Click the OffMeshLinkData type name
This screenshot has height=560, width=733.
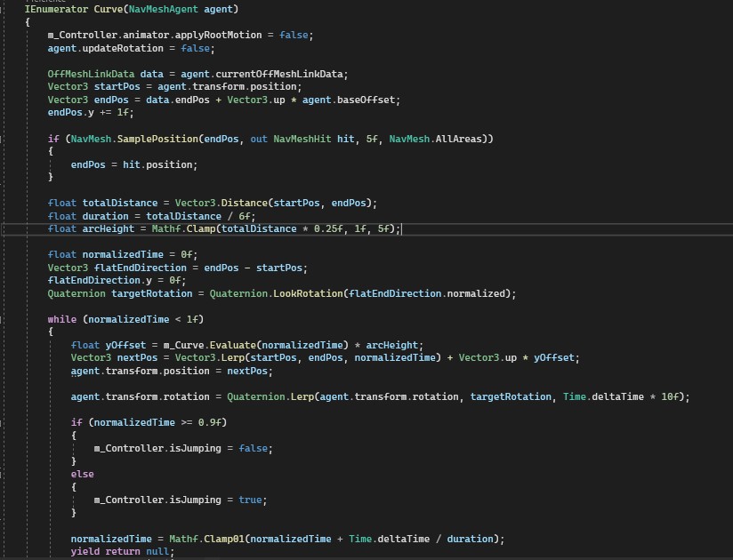[91, 74]
